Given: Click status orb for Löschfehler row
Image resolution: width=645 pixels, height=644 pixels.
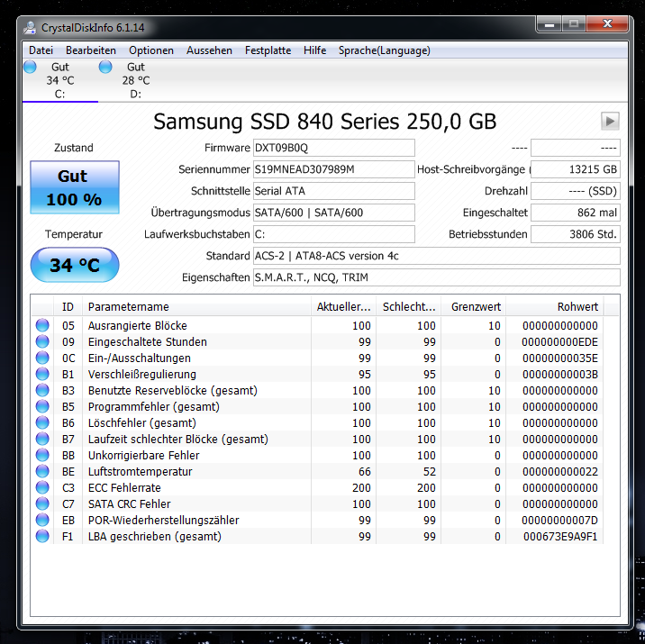Looking at the screenshot, I should coord(42,422).
